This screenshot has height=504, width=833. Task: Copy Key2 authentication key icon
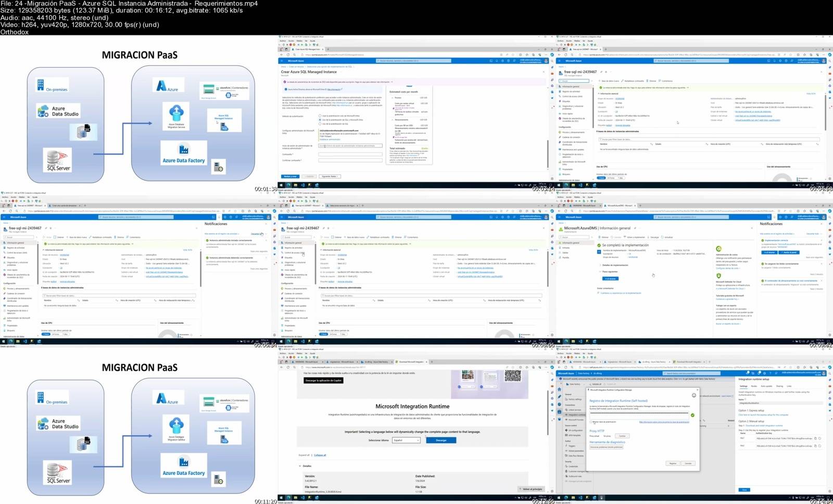(815, 446)
